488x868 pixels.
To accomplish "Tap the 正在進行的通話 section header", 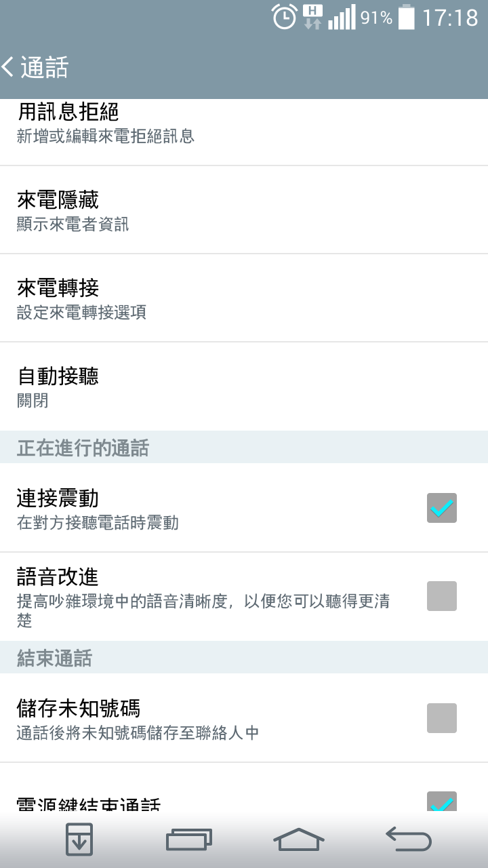I will tap(83, 448).
